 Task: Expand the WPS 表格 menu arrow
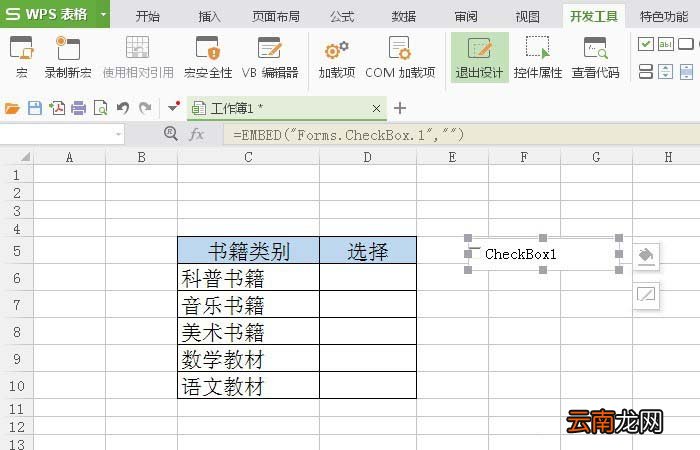coord(103,14)
